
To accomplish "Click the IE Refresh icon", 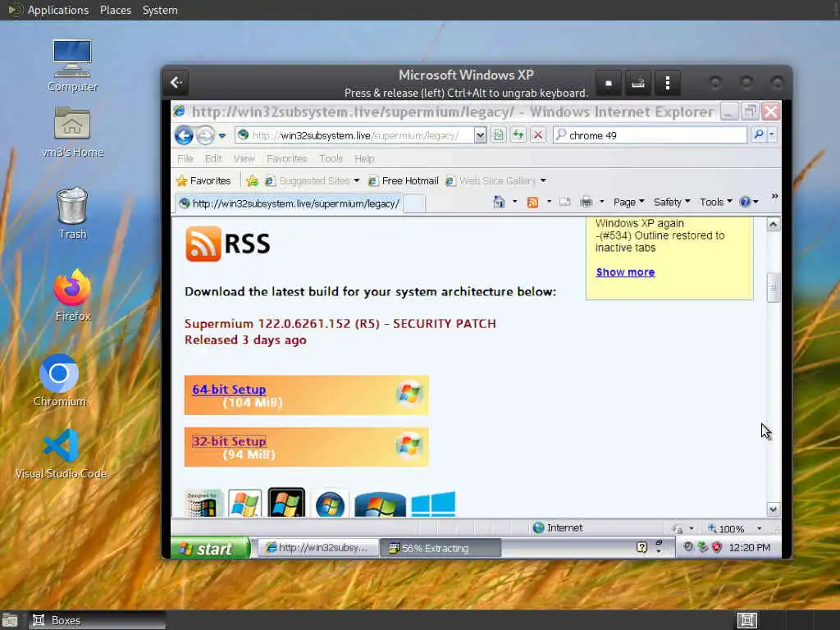I will pos(518,135).
